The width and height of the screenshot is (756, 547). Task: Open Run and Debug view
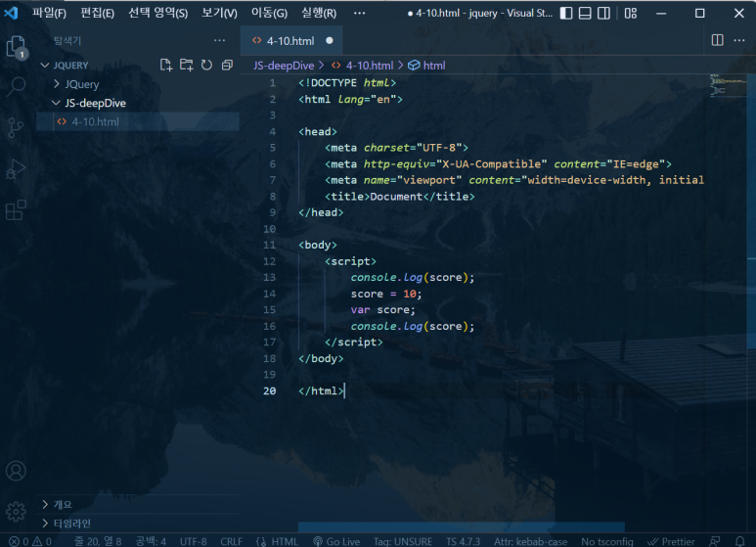[16, 169]
